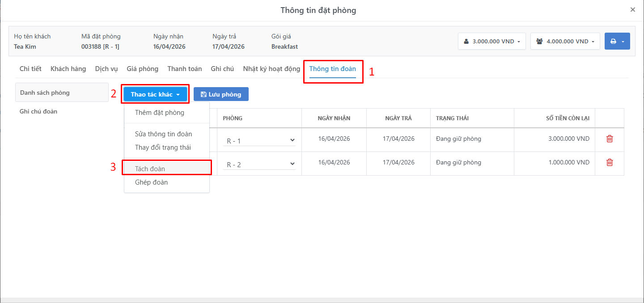This screenshot has height=303, width=644.
Task: Open the 4.000.000 VND group balance dropdown
Action: click(565, 41)
